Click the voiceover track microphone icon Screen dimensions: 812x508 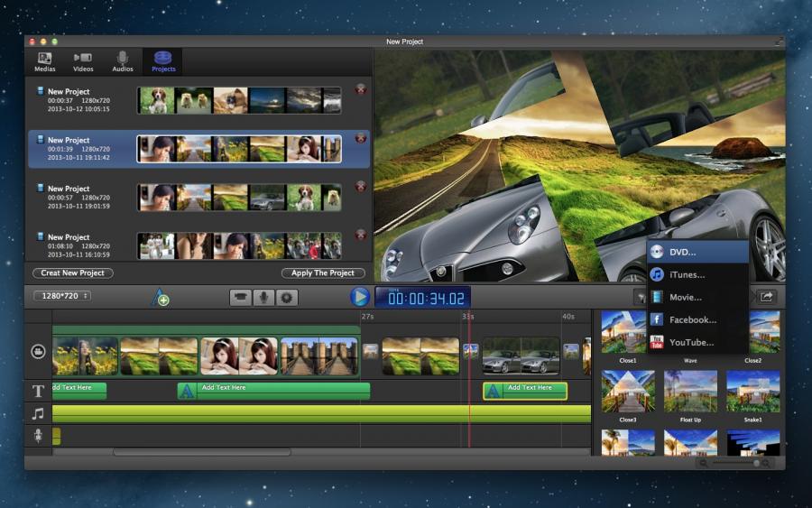(x=38, y=436)
